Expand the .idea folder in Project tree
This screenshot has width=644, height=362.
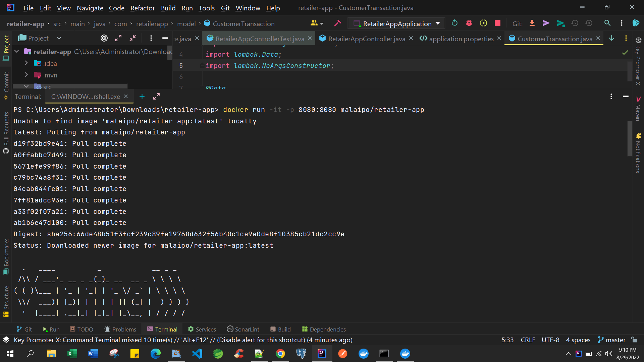26,63
